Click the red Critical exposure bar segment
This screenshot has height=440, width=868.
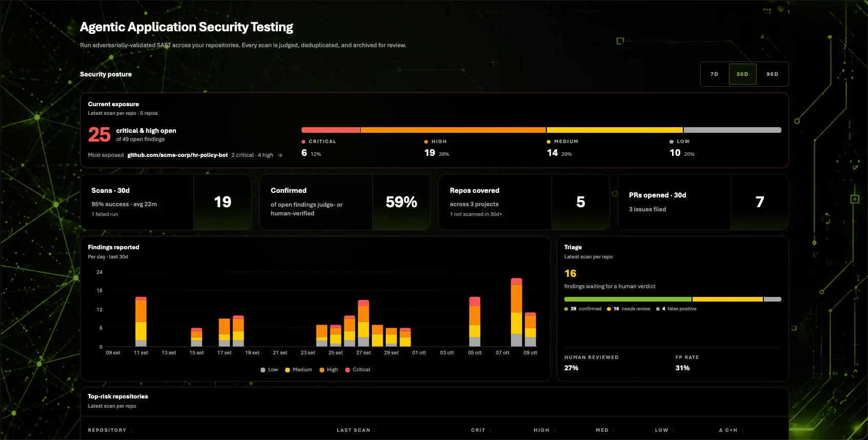click(x=331, y=130)
